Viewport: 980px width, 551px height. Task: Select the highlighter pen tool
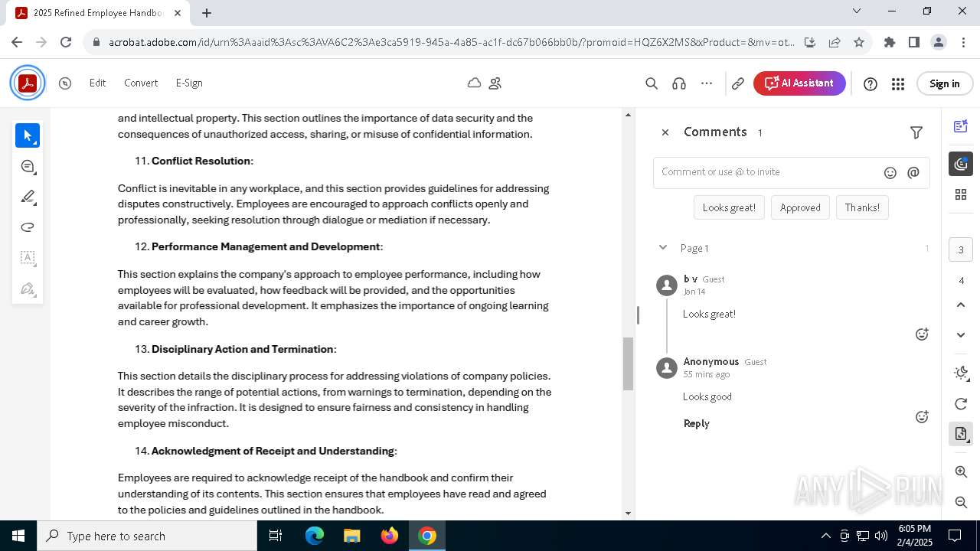click(x=28, y=197)
